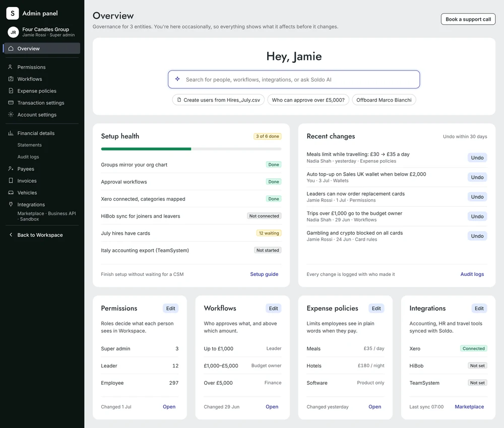The width and height of the screenshot is (504, 428).
Task: Click the HiBob Not set badge
Action: click(477, 366)
